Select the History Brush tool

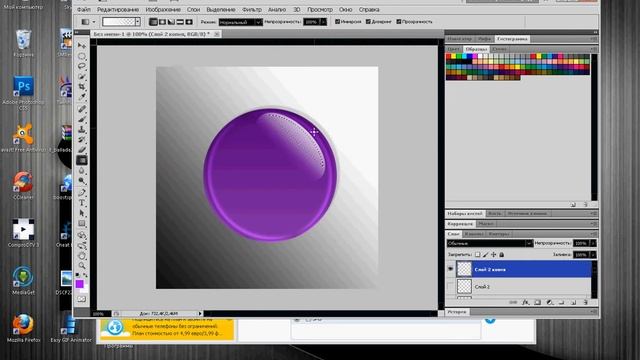82,140
